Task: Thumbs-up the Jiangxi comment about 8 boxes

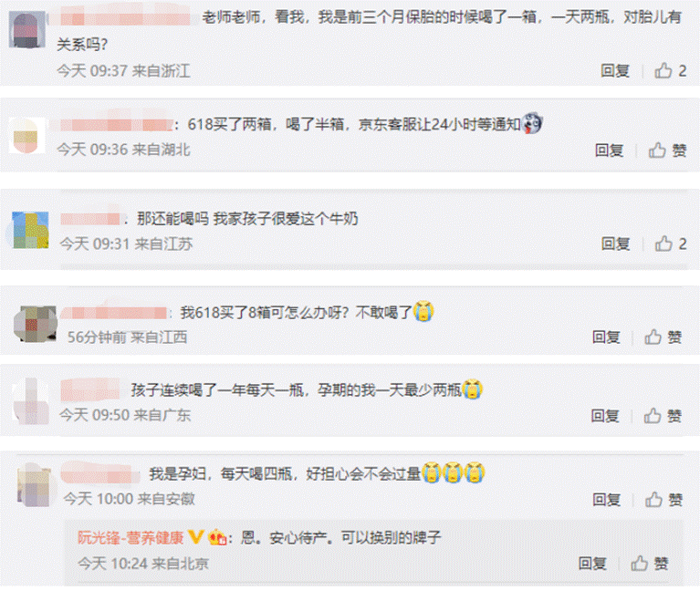Action: [x=663, y=337]
